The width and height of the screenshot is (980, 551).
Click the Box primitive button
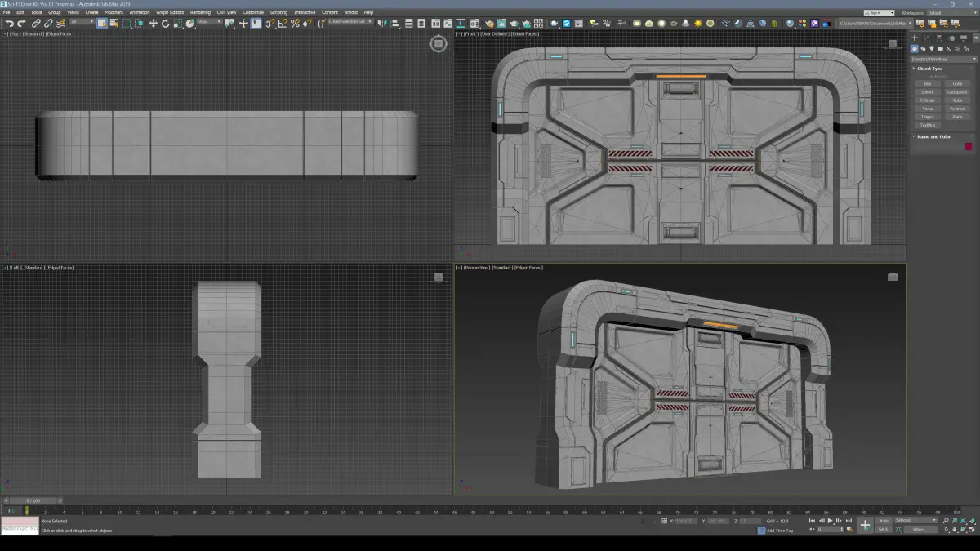928,83
